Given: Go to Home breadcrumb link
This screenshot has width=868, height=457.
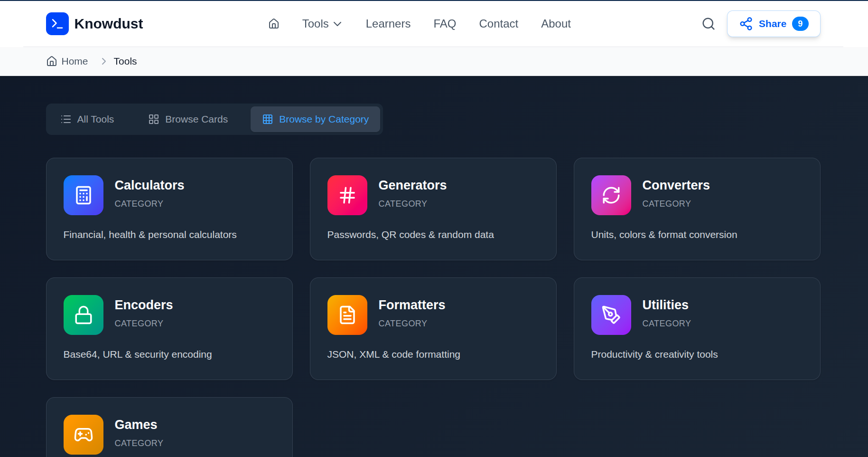Looking at the screenshot, I should point(75,61).
